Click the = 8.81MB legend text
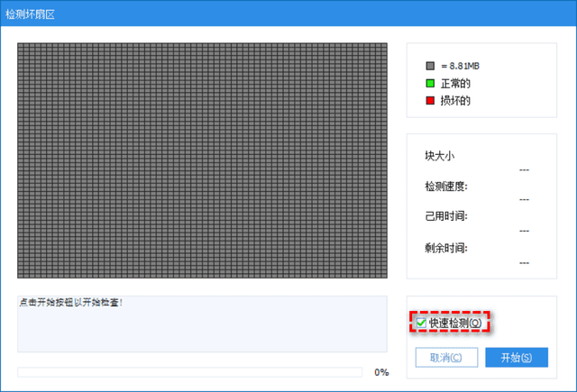 tap(460, 66)
